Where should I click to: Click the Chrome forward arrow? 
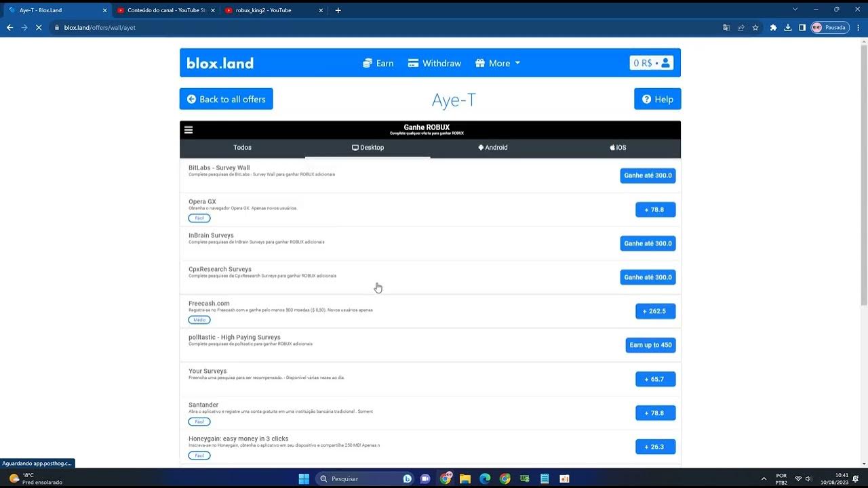24,28
